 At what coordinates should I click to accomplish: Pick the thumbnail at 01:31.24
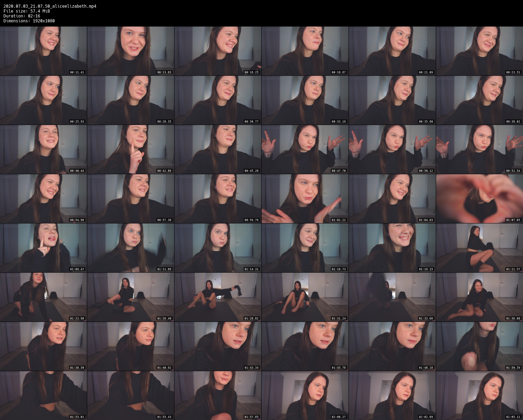(x=305, y=297)
